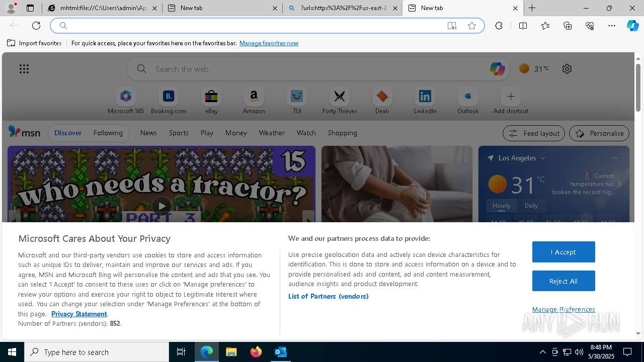Open Firefox from taskbar
The height and width of the screenshot is (362, 644).
(x=256, y=352)
